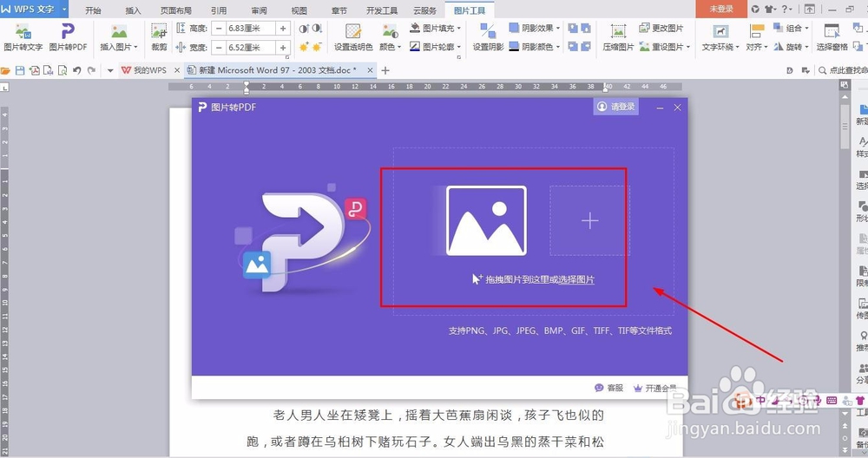
Task: Click the export to PDF quick-access icon
Action: point(35,70)
